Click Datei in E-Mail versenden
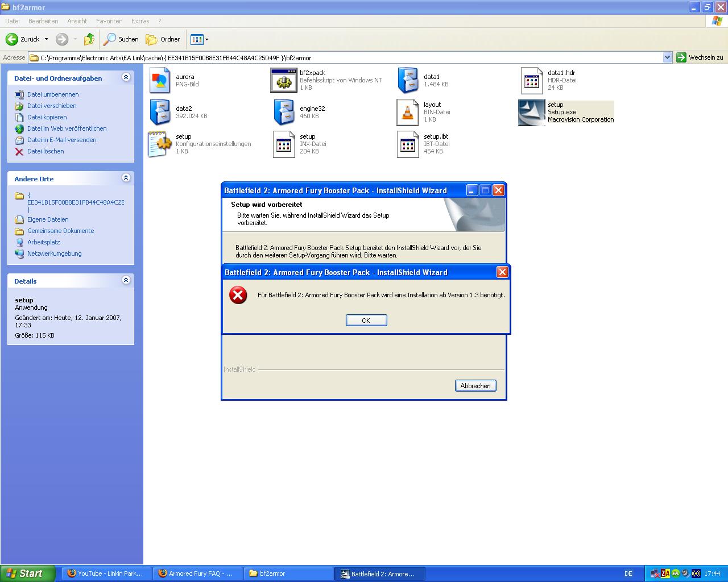This screenshot has height=582, width=728. click(x=62, y=140)
